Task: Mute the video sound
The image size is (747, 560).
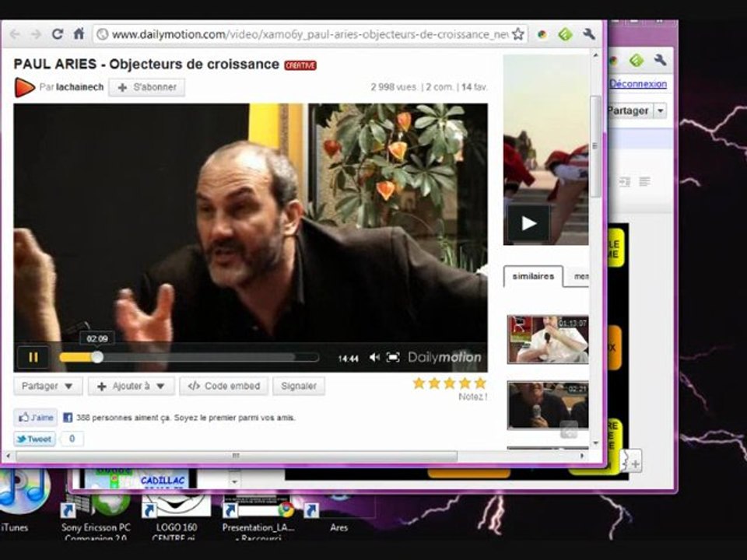Action: pyautogui.click(x=374, y=357)
